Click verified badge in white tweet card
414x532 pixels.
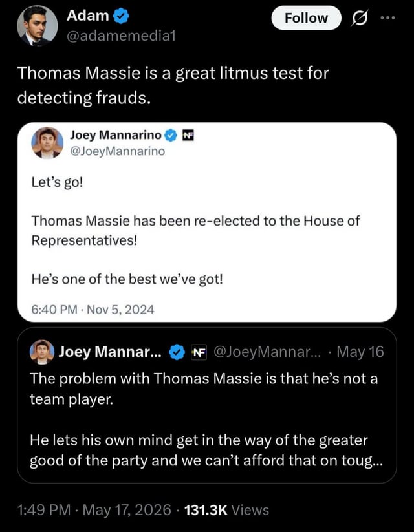tap(171, 135)
